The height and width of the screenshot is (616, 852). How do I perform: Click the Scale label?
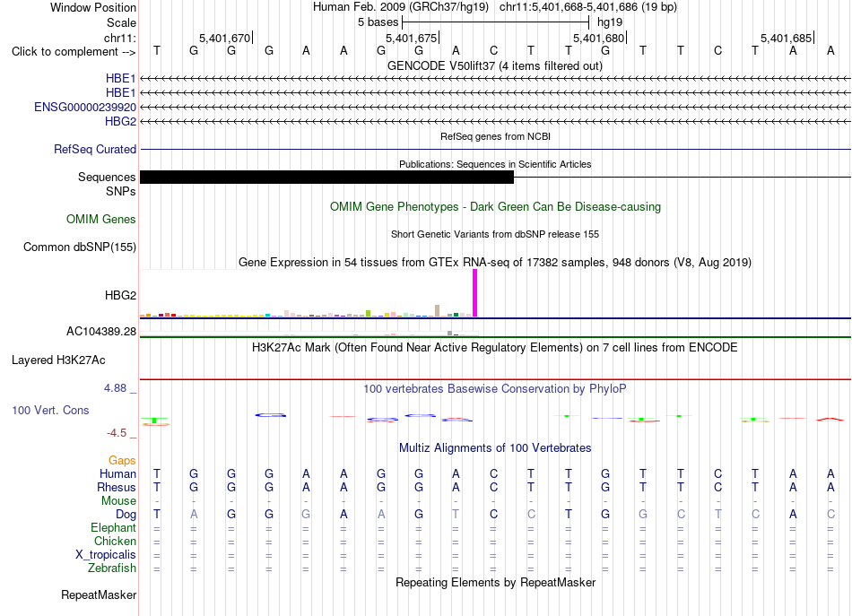[x=121, y=22]
